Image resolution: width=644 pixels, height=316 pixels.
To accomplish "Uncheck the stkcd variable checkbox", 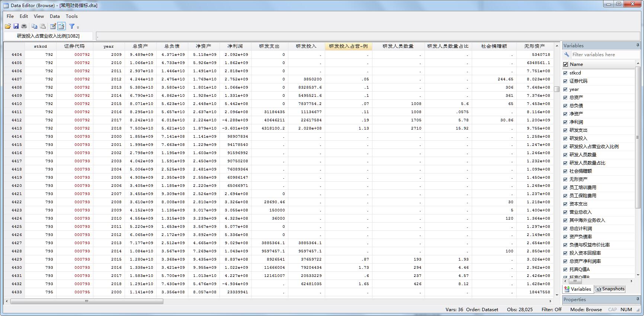I will tap(565, 73).
